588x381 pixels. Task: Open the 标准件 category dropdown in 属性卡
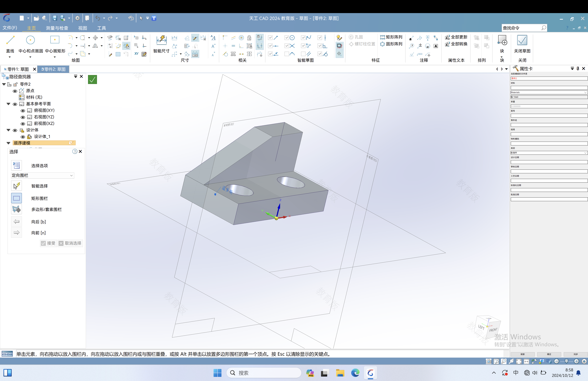[585, 153]
